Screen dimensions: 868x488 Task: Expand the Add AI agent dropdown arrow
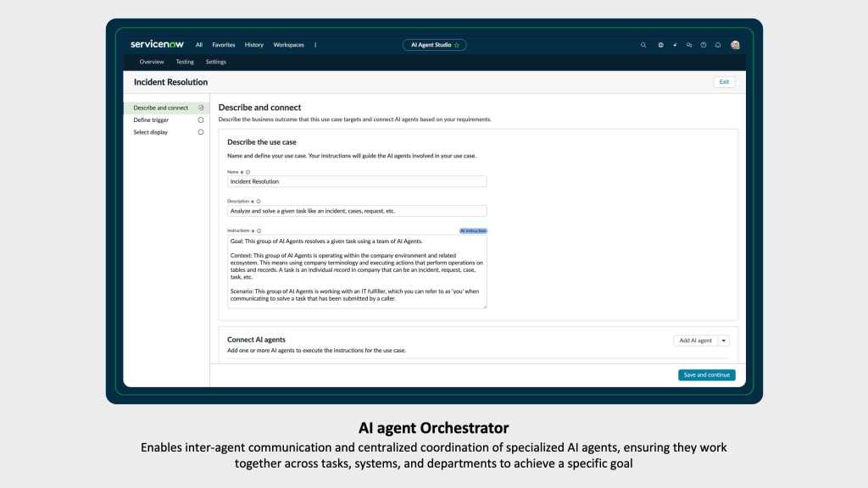pos(723,341)
